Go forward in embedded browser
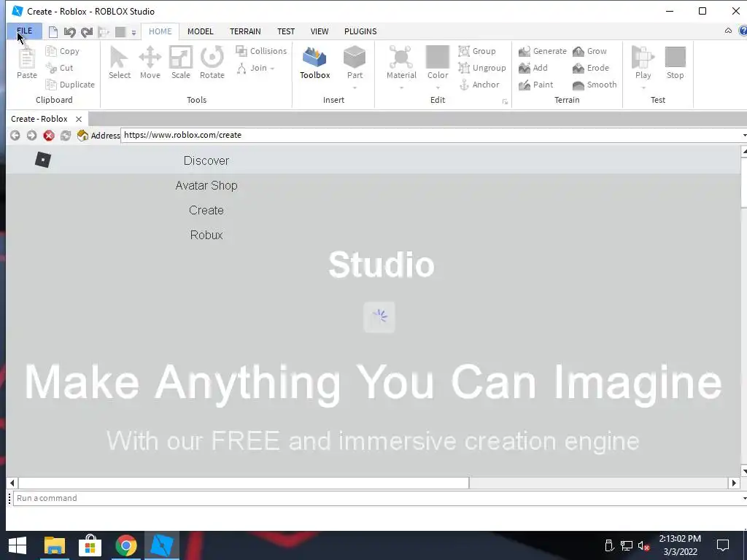747x560 pixels. pyautogui.click(x=31, y=136)
